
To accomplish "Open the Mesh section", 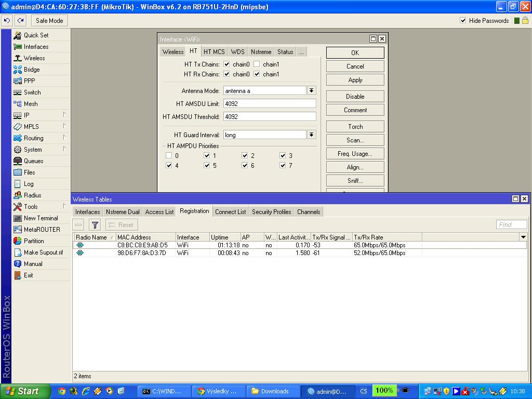I will [x=31, y=104].
